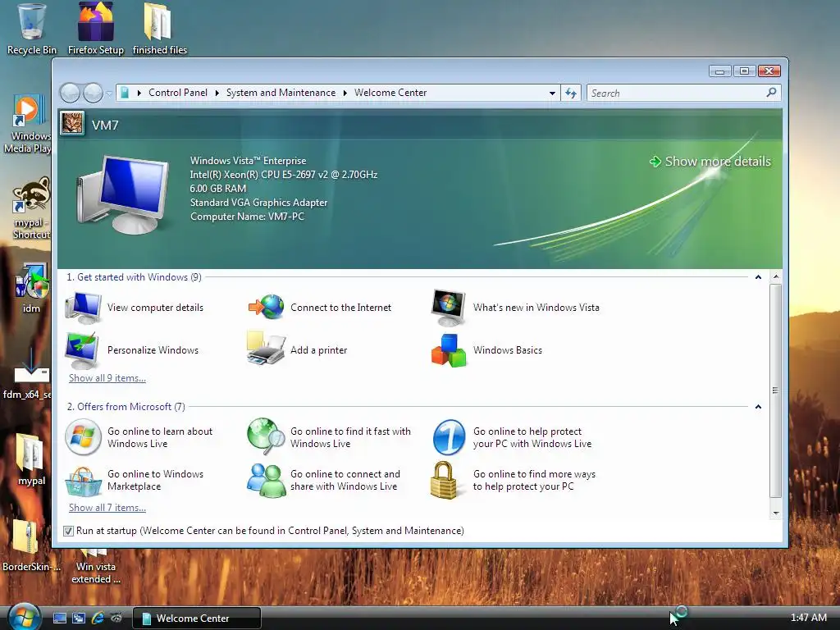
Task: Open What's new in Windows Vista icon
Action: pos(449,308)
